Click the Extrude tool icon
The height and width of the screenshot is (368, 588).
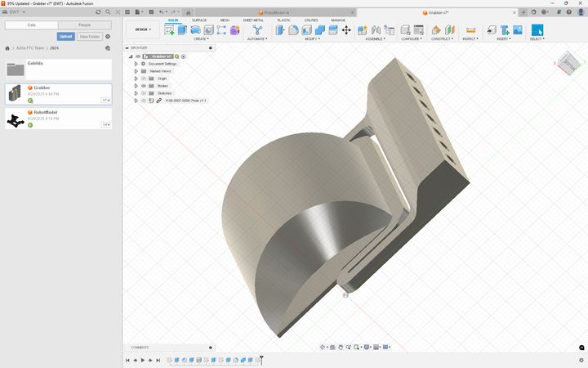tap(182, 30)
